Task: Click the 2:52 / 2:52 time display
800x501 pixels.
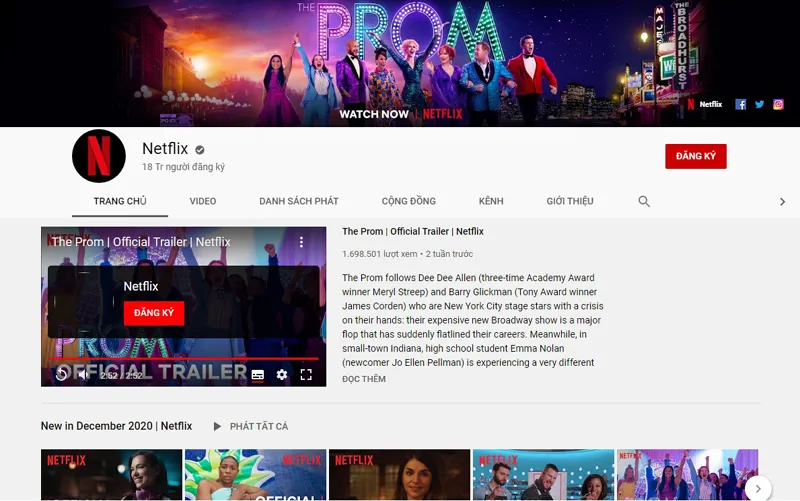Action: 121,375
